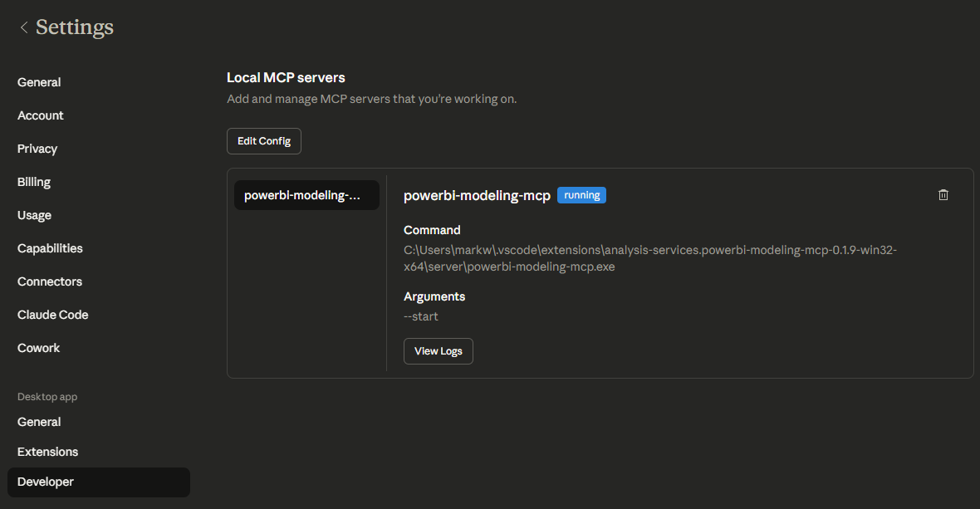Open the Connectors settings section

pos(49,281)
